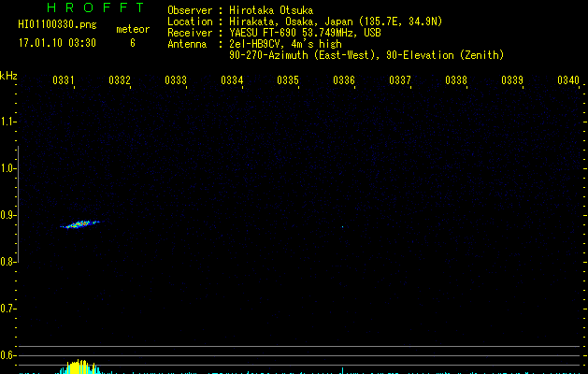Screen dimensions: 588x374
Task: Click the kHz axis unit label
Action: [8, 76]
